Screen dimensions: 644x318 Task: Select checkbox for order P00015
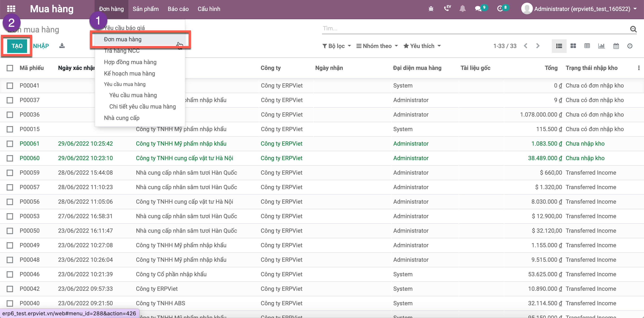click(10, 129)
